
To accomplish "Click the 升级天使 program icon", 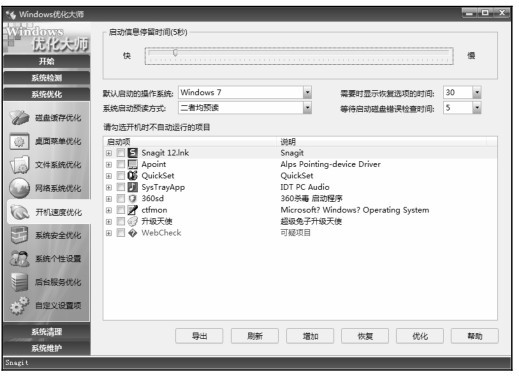I will pos(133,221).
